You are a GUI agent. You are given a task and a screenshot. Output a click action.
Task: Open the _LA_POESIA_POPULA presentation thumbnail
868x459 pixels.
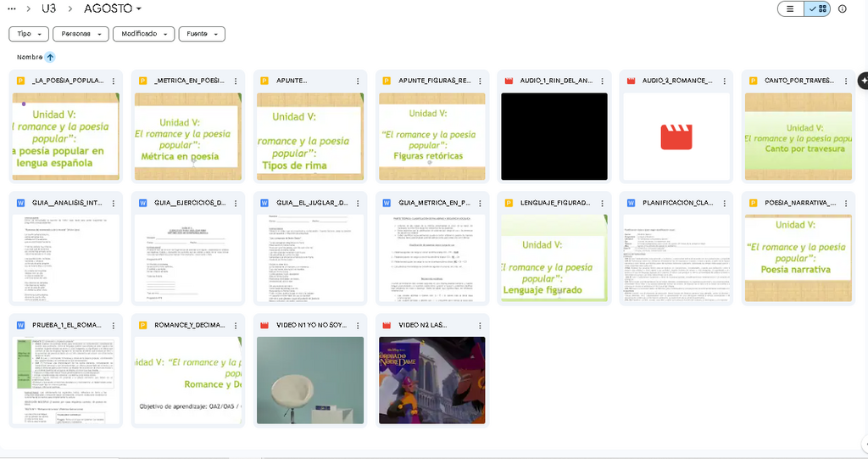[66, 137]
